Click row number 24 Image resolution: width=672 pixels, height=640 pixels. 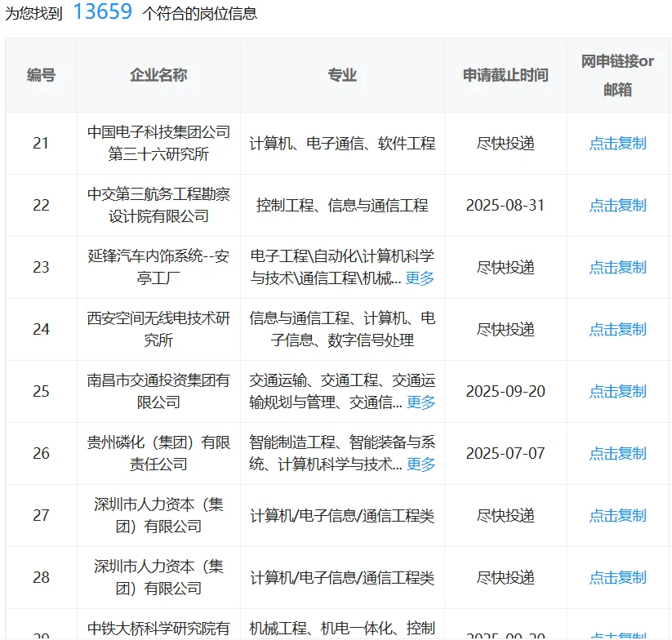(x=41, y=330)
